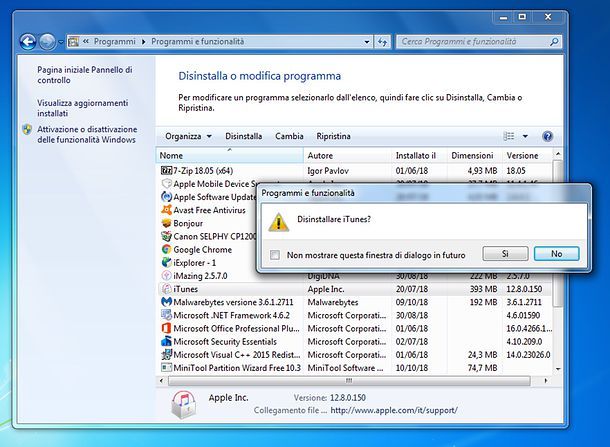Click the Malwarebytes icon
The width and height of the screenshot is (610, 447).
point(166,302)
